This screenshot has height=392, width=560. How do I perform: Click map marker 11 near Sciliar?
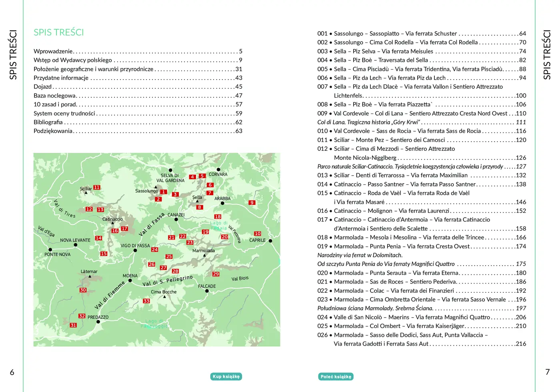97,187
